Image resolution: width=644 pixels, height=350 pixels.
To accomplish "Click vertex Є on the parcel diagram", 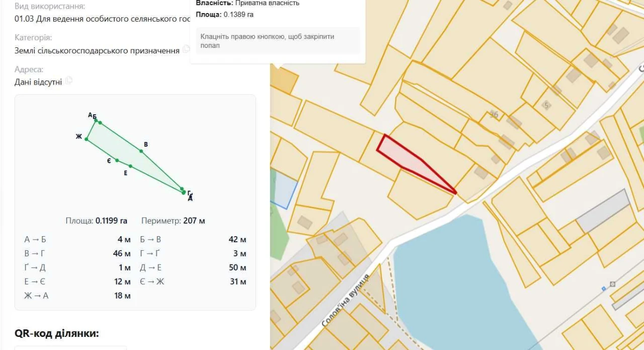I will point(117,161).
